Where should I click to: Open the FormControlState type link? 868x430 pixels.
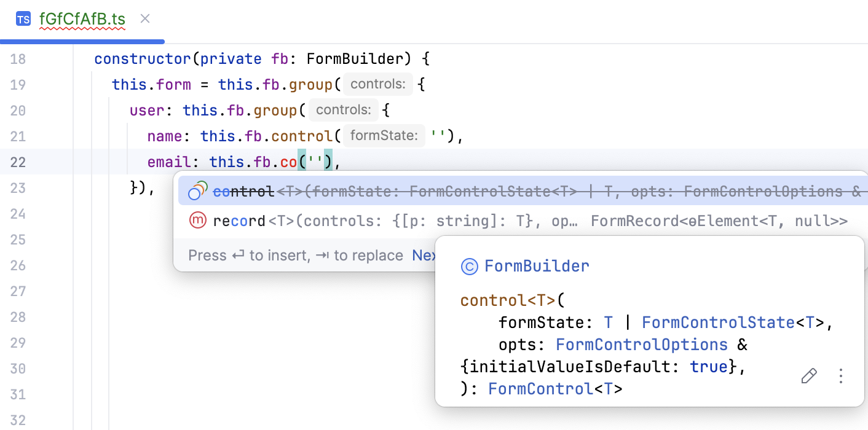tap(718, 322)
